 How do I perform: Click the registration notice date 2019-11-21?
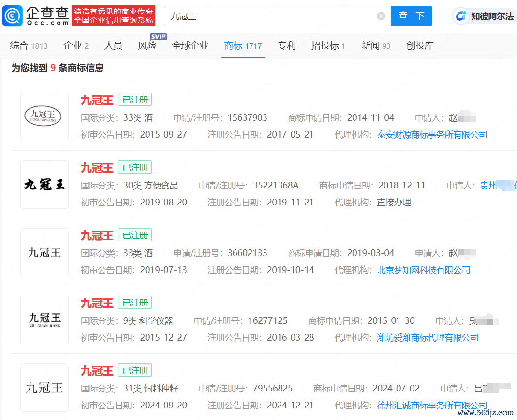pos(290,202)
